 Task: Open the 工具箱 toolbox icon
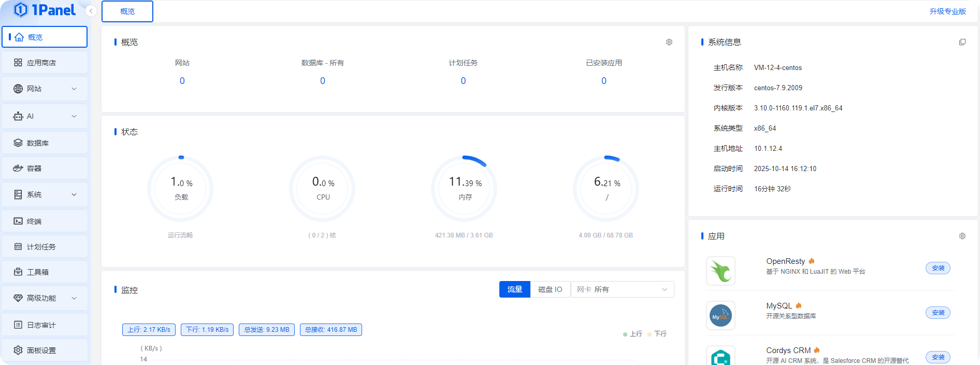tap(18, 272)
